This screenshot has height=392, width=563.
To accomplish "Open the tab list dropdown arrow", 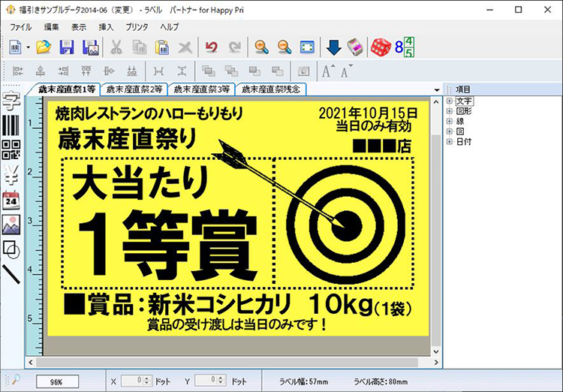I will click(x=437, y=90).
